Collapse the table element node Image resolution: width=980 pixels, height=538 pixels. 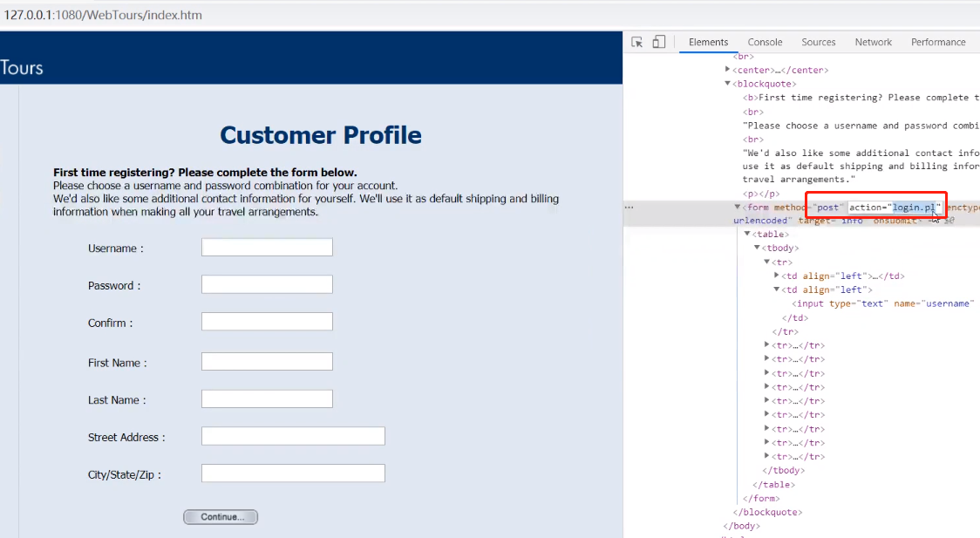[x=747, y=234]
